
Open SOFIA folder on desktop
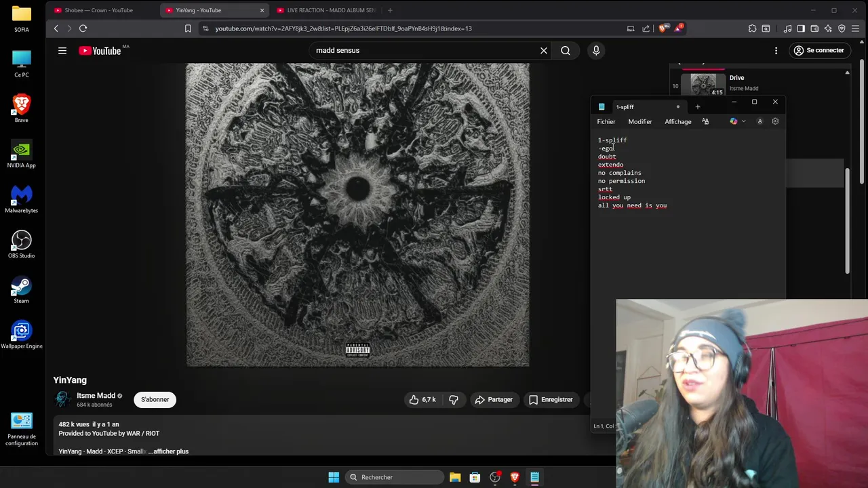point(22,19)
